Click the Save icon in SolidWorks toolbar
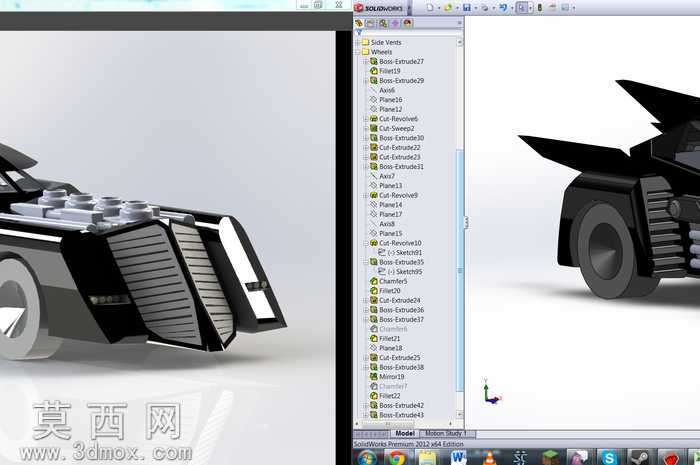The height and width of the screenshot is (465, 700). click(467, 8)
